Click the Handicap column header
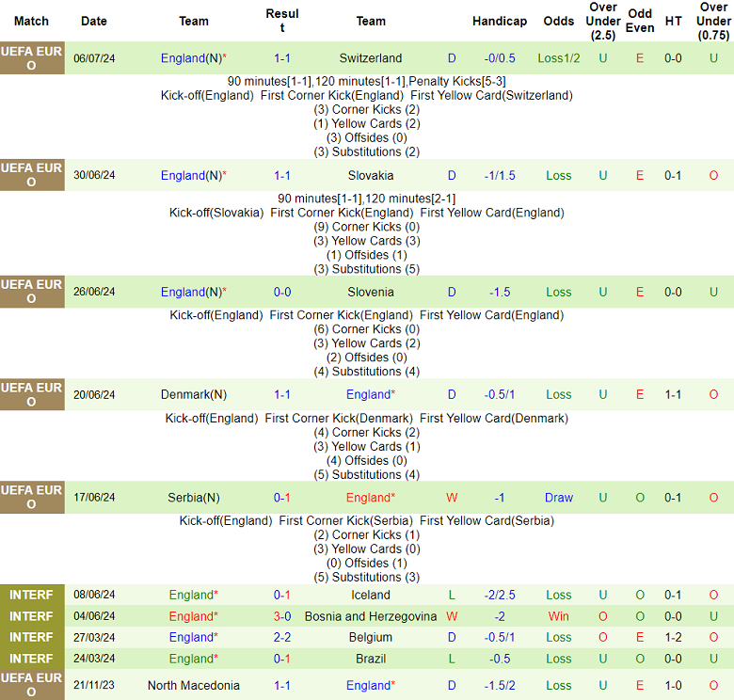Screen dimensions: 734x700 click(500, 21)
